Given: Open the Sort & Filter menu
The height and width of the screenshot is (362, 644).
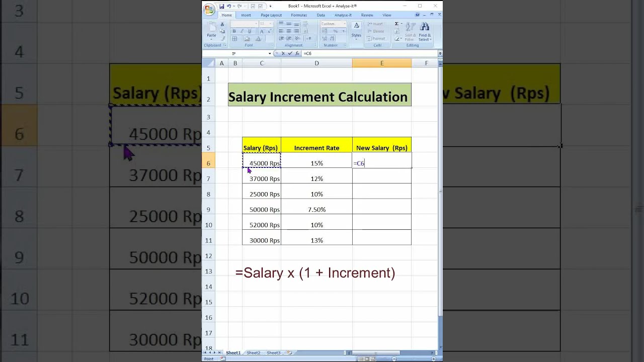Looking at the screenshot, I should pyautogui.click(x=410, y=32).
